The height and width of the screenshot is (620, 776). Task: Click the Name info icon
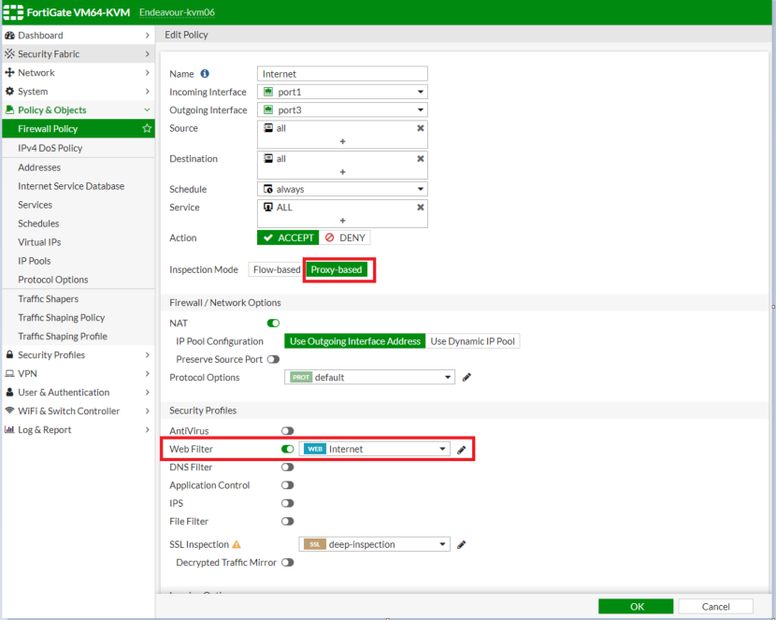204,74
